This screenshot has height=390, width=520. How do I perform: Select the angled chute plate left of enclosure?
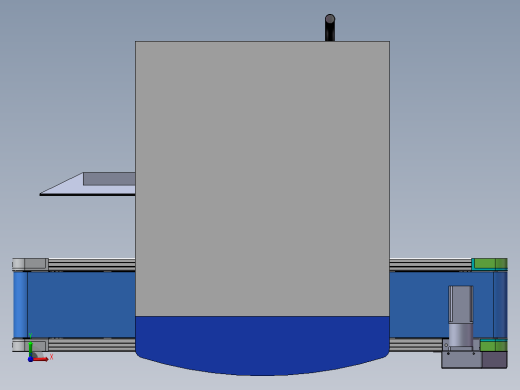tap(87, 184)
